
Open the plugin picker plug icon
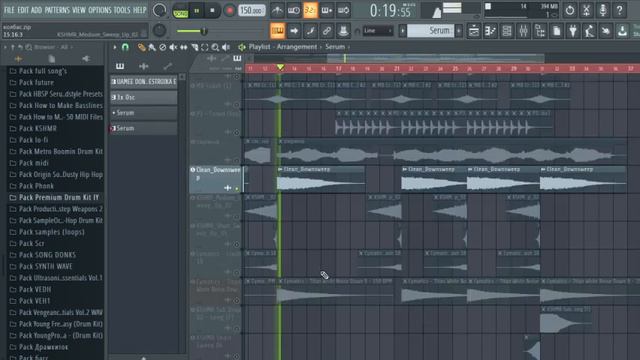[x=573, y=31]
